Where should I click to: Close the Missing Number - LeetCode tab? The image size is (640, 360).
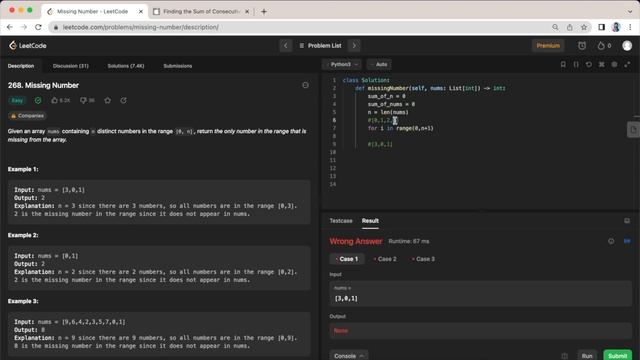coord(141,11)
